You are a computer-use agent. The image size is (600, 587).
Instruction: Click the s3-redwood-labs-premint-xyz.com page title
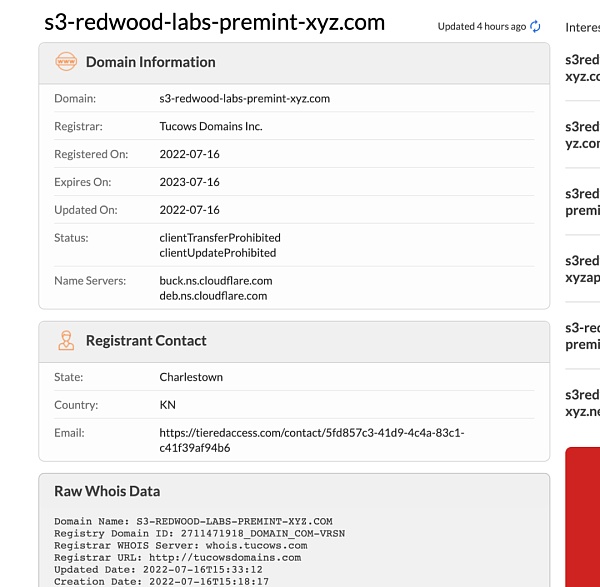pyautogui.click(x=214, y=23)
